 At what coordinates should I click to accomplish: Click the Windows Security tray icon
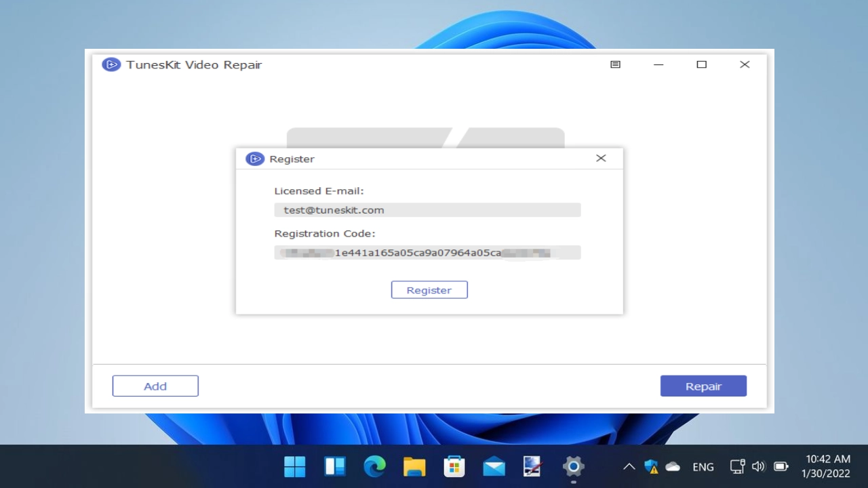tap(651, 466)
